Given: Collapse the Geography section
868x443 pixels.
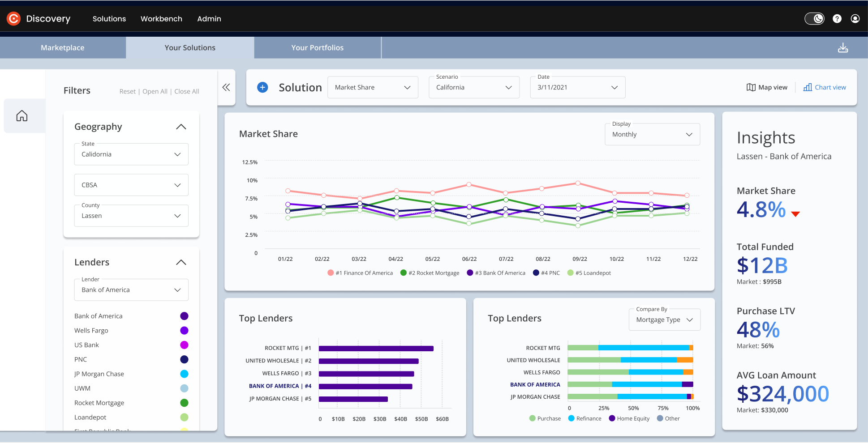Looking at the screenshot, I should [181, 127].
